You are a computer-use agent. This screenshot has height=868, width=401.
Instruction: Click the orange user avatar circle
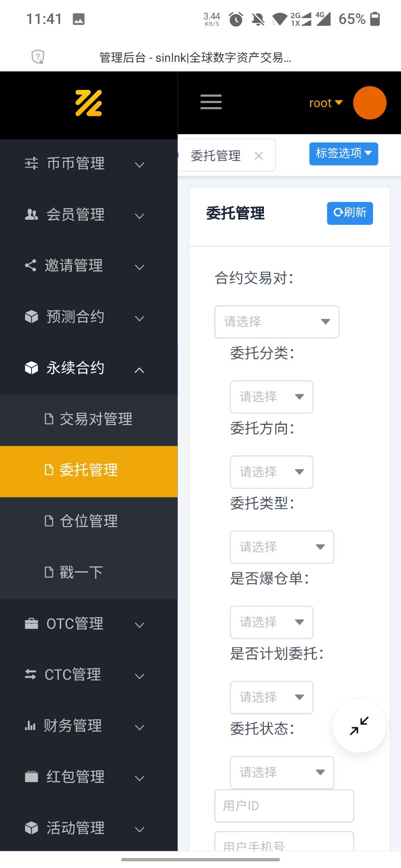369,103
